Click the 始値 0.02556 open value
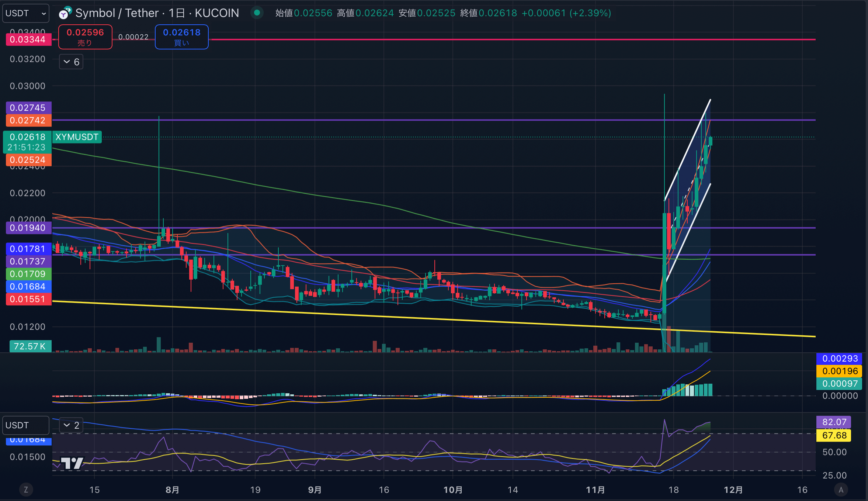Image resolution: width=868 pixels, height=501 pixels. pos(304,13)
